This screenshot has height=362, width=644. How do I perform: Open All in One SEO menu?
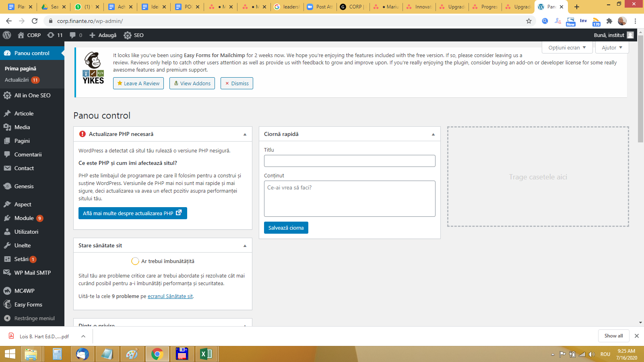(32, 95)
